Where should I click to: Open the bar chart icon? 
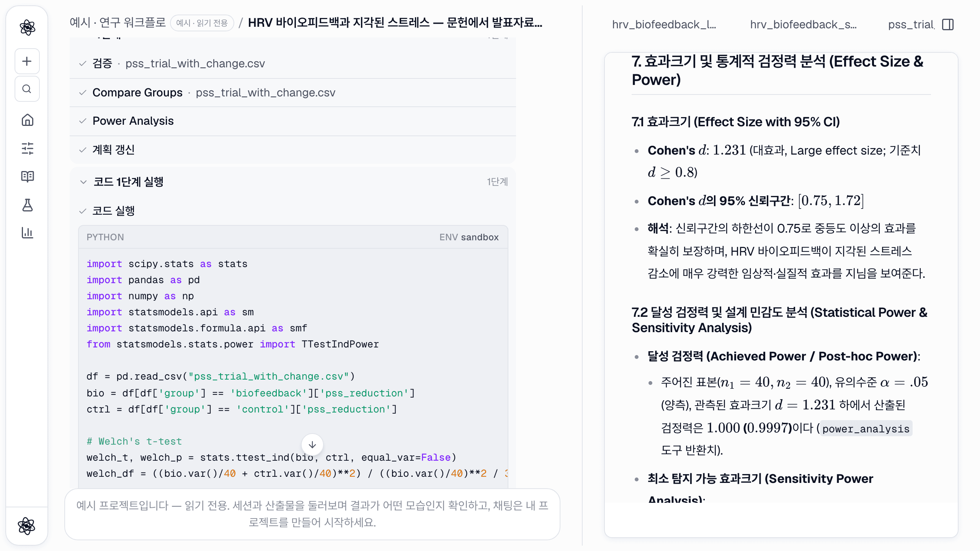[27, 233]
